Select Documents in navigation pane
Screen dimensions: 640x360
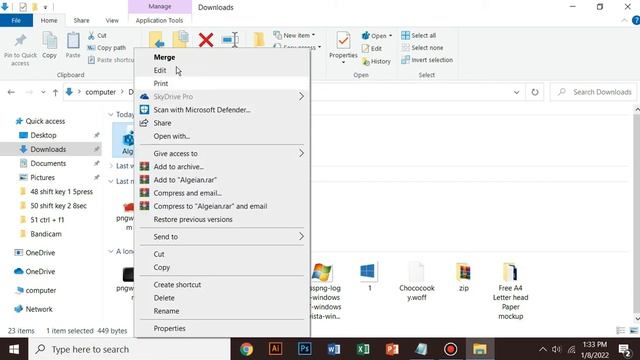point(48,163)
